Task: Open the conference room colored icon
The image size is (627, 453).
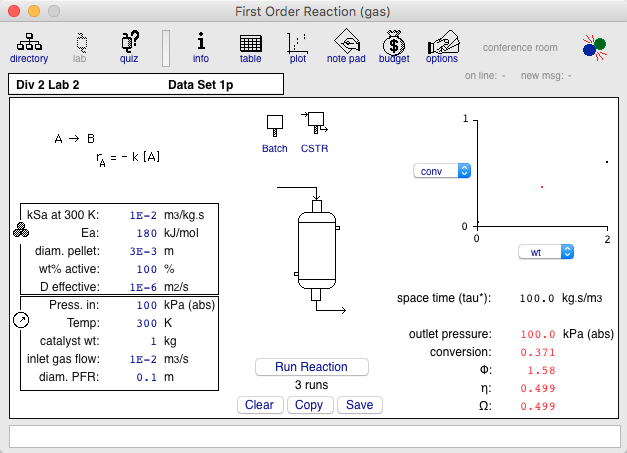Action: coord(594,48)
